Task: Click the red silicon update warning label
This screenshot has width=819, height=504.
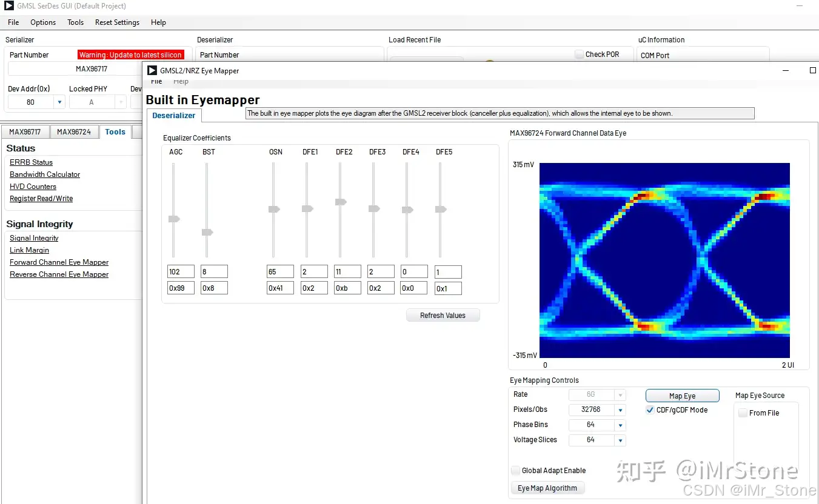Action: (130, 55)
